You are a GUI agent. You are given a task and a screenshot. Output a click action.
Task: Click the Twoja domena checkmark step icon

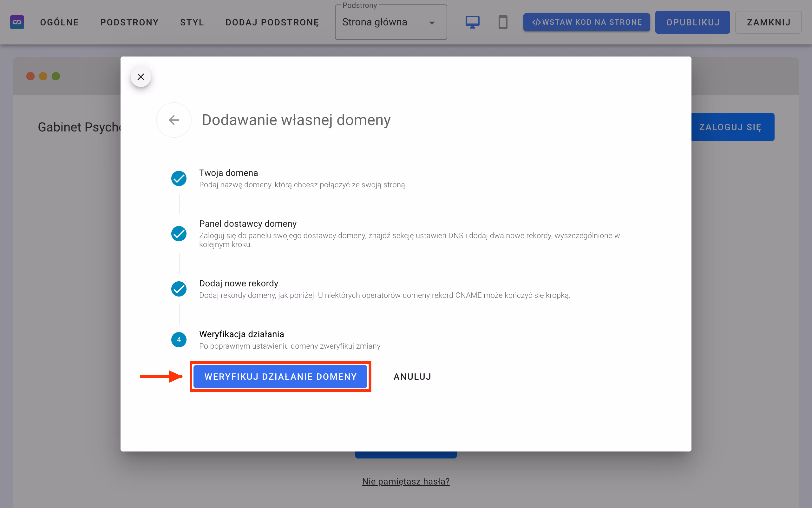[179, 178]
